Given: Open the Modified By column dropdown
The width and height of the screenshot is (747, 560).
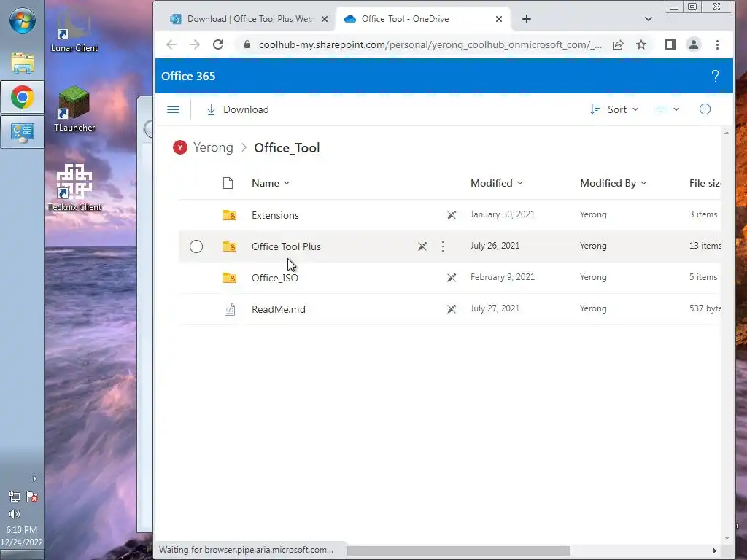Looking at the screenshot, I should pos(613,183).
